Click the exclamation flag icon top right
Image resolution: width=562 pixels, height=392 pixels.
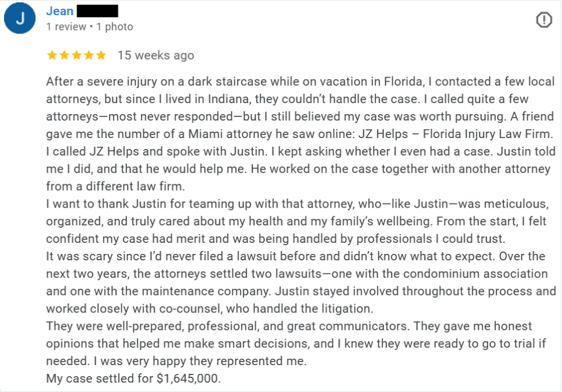pos(544,19)
